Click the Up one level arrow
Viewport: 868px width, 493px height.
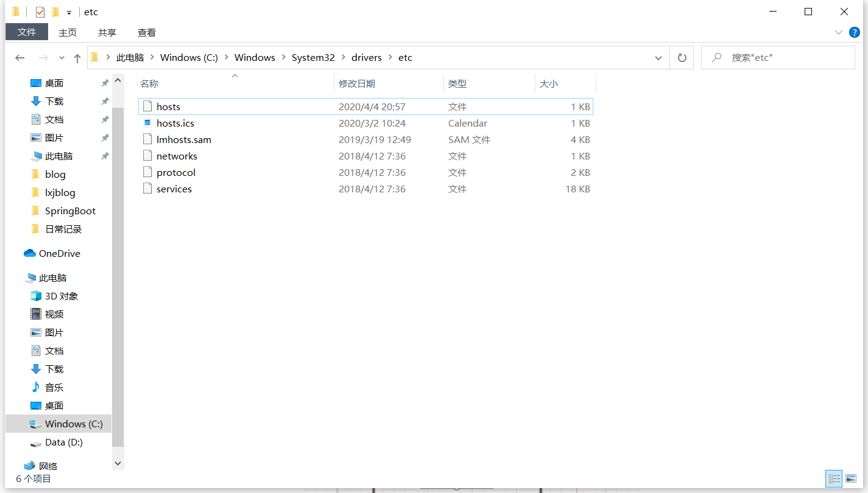[77, 58]
